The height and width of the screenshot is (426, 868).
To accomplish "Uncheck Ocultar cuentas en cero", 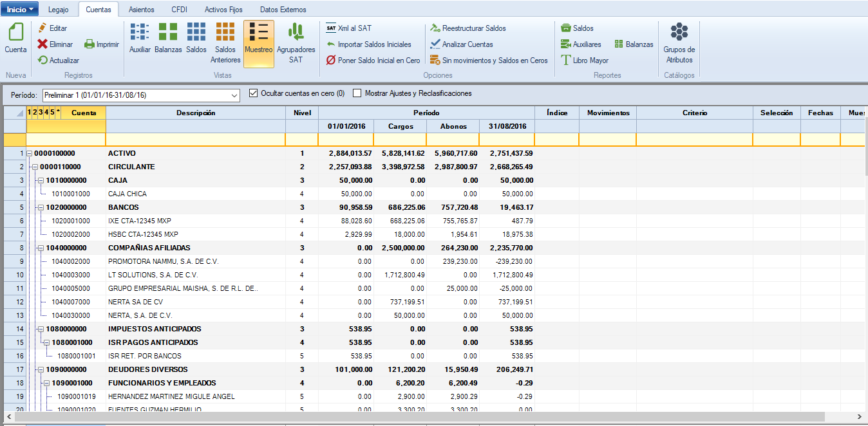I will 253,93.
